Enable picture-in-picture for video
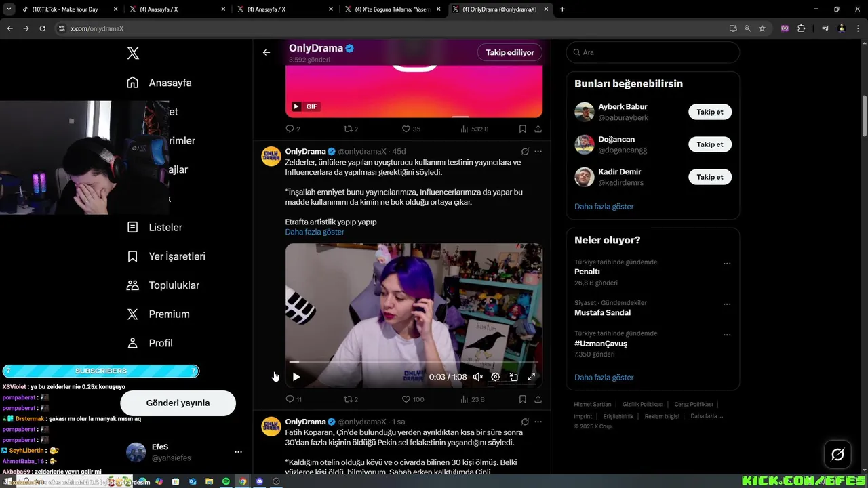 pyautogui.click(x=513, y=377)
